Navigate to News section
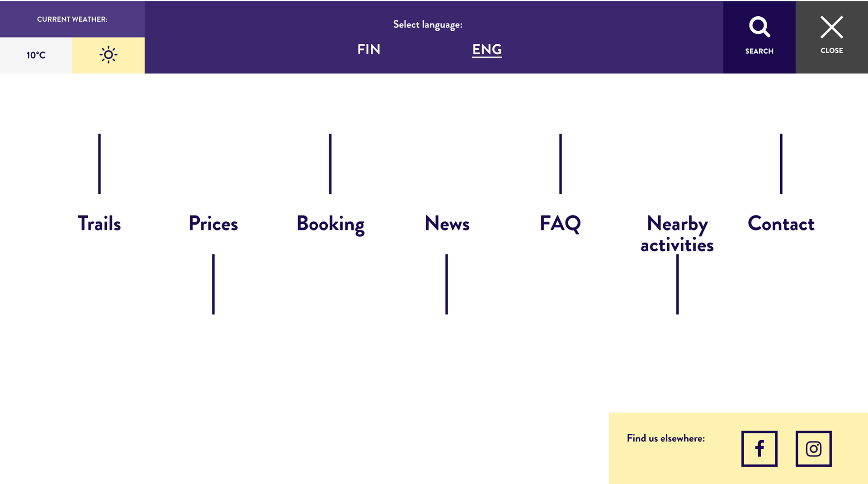This screenshot has height=484, width=868. pyautogui.click(x=447, y=223)
